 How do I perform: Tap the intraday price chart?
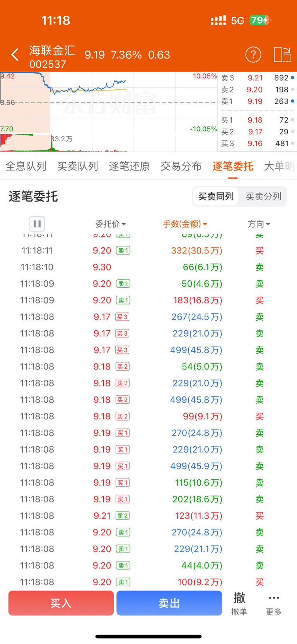(x=108, y=102)
